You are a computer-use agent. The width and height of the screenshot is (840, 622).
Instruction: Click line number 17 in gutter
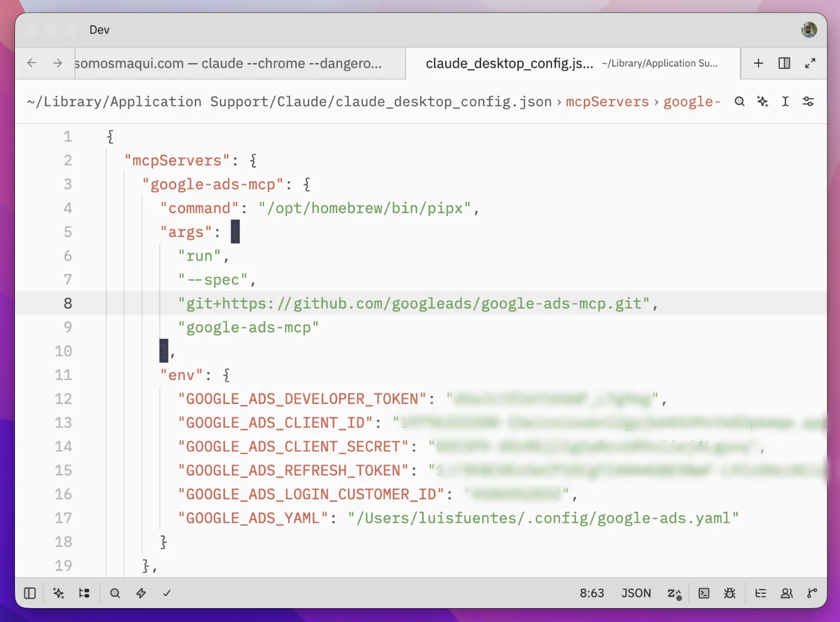click(x=63, y=518)
